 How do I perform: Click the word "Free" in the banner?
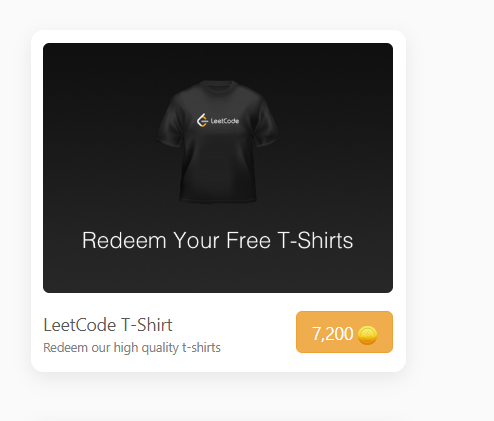pos(248,240)
